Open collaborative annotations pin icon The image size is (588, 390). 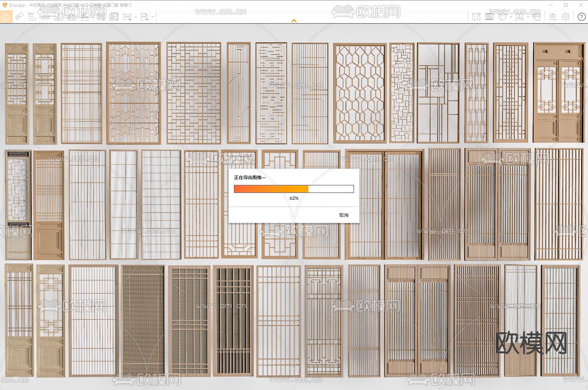[x=19, y=17]
